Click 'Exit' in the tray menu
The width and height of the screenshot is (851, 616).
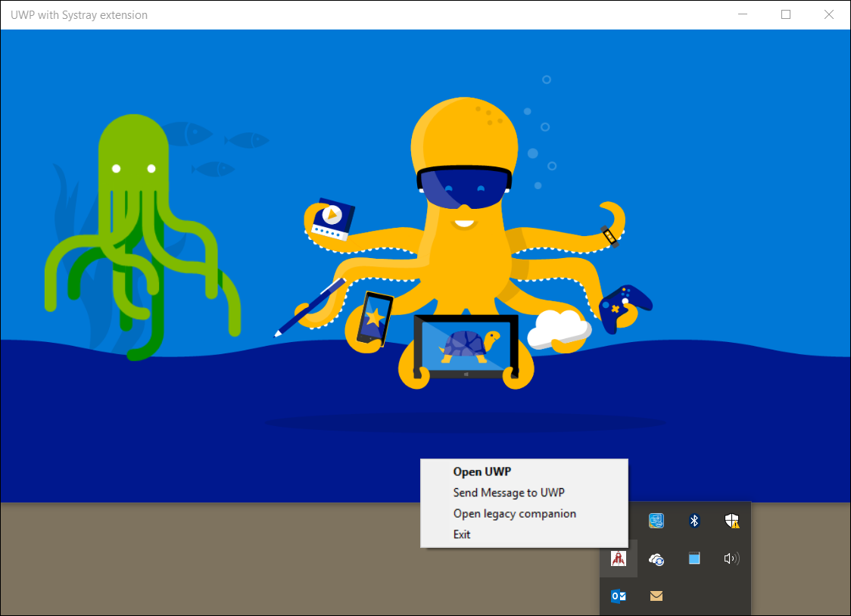pyautogui.click(x=462, y=534)
